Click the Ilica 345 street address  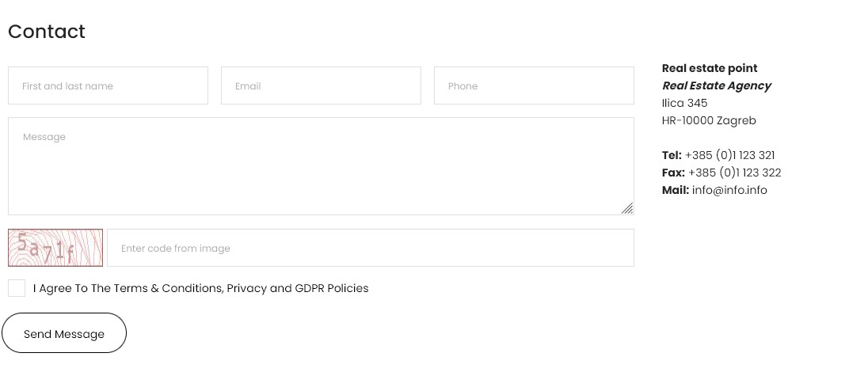tap(685, 103)
